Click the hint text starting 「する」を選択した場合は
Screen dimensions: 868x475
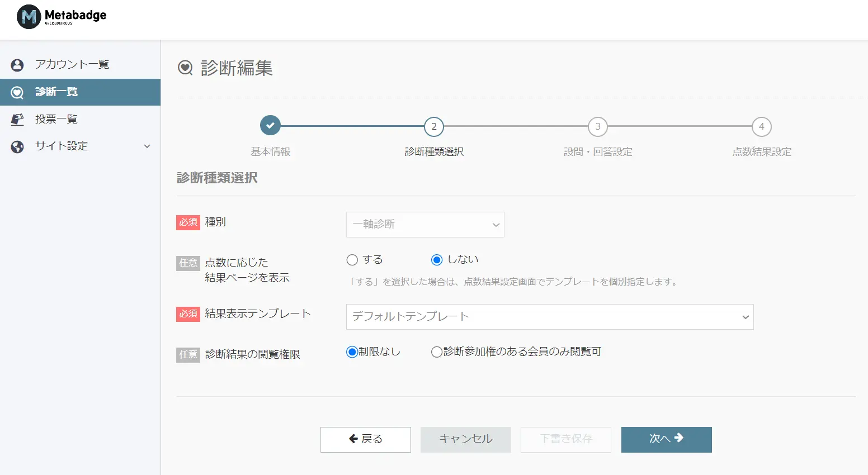click(513, 282)
